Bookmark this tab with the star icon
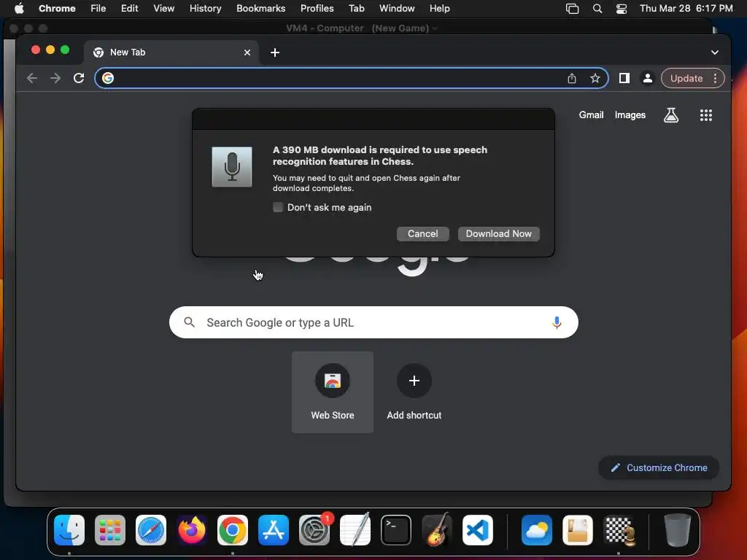This screenshot has height=560, width=747. click(595, 78)
